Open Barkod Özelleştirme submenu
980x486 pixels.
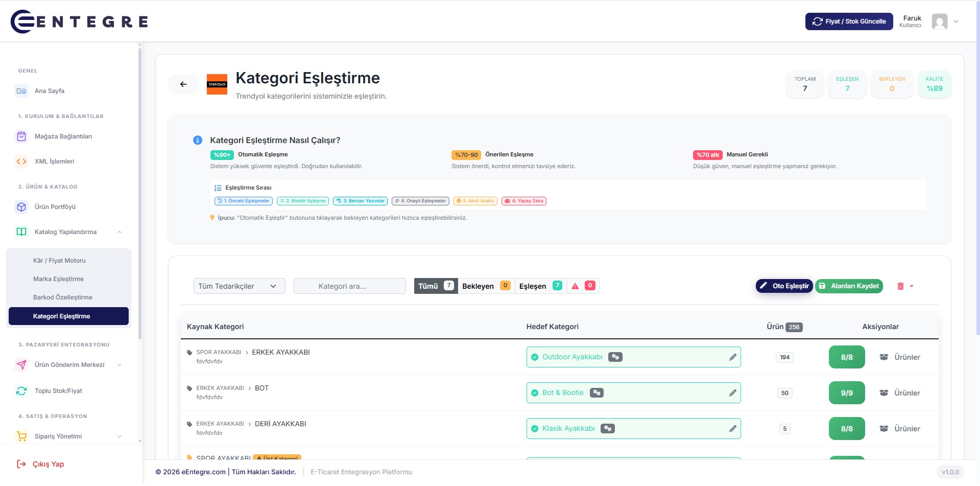point(63,297)
